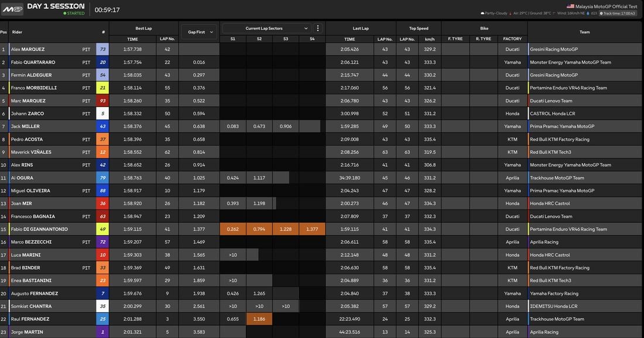This screenshot has width=644, height=338.
Task: Click Zarco's white number 5 badge
Action: click(102, 113)
